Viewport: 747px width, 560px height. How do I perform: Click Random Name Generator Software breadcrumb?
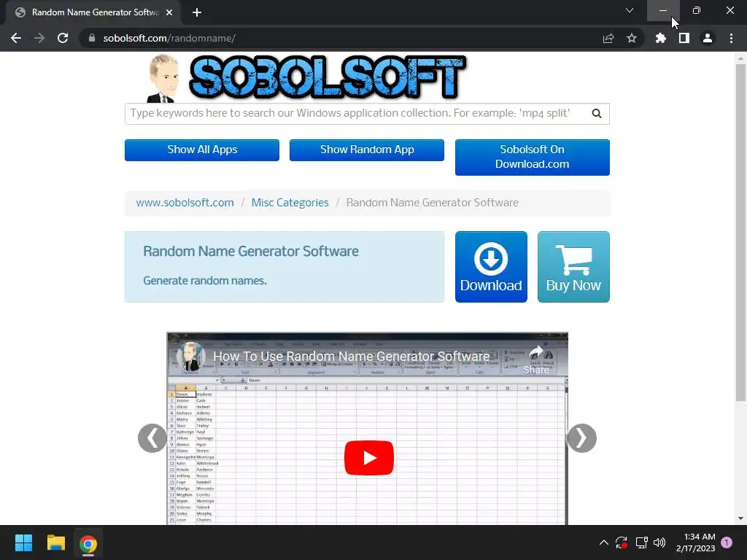(x=432, y=203)
